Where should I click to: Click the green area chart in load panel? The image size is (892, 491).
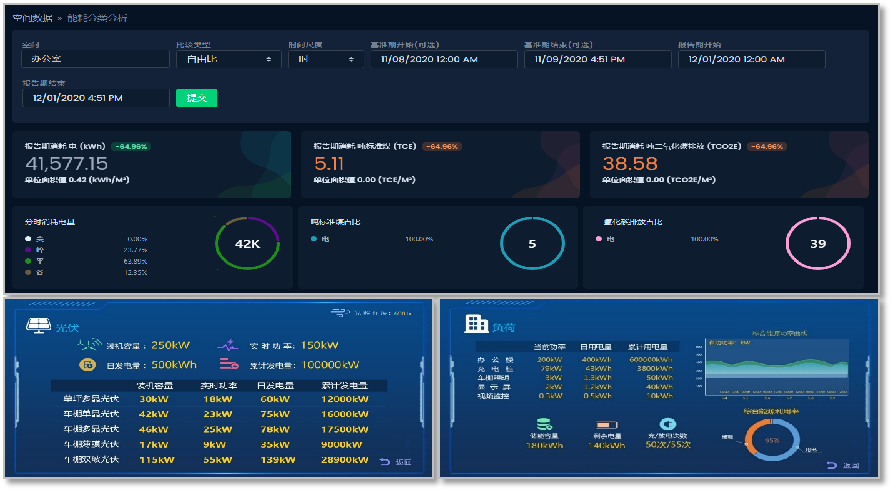pyautogui.click(x=777, y=367)
